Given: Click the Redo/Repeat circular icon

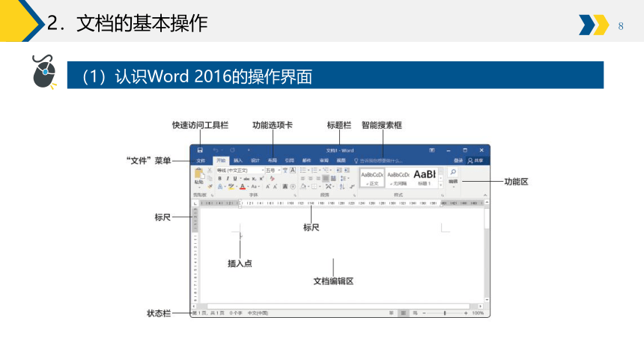Looking at the screenshot, I should coord(232,150).
